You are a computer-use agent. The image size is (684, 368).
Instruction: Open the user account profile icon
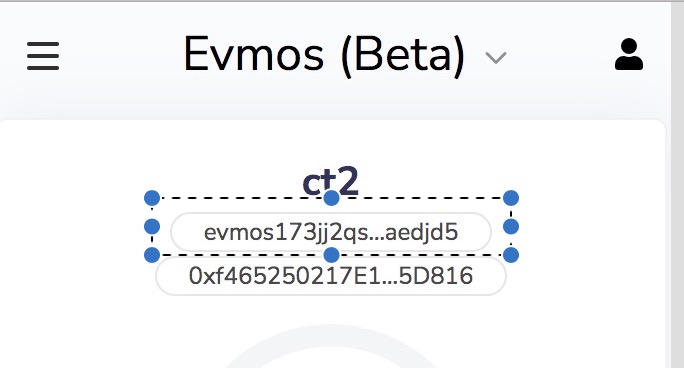pyautogui.click(x=629, y=55)
